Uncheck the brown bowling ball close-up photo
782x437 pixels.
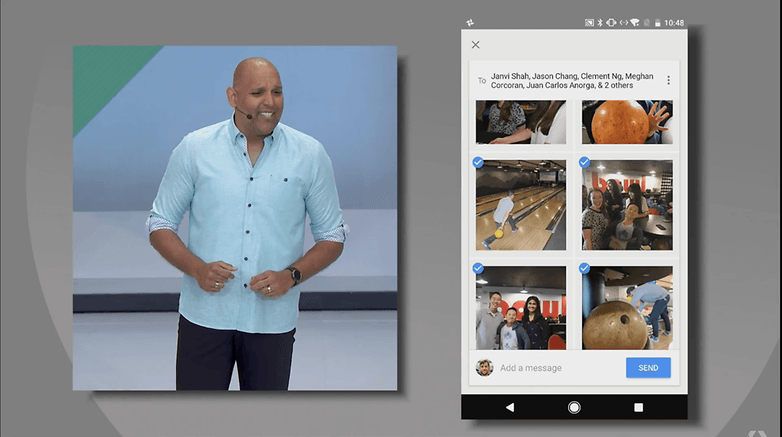pos(585,268)
